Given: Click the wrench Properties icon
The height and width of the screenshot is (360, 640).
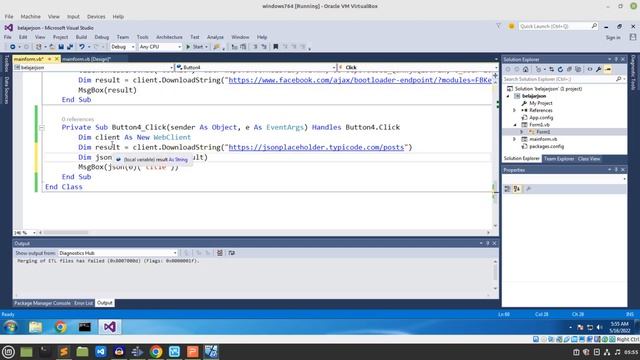Looking at the screenshot, I should pyautogui.click(x=598, y=69).
